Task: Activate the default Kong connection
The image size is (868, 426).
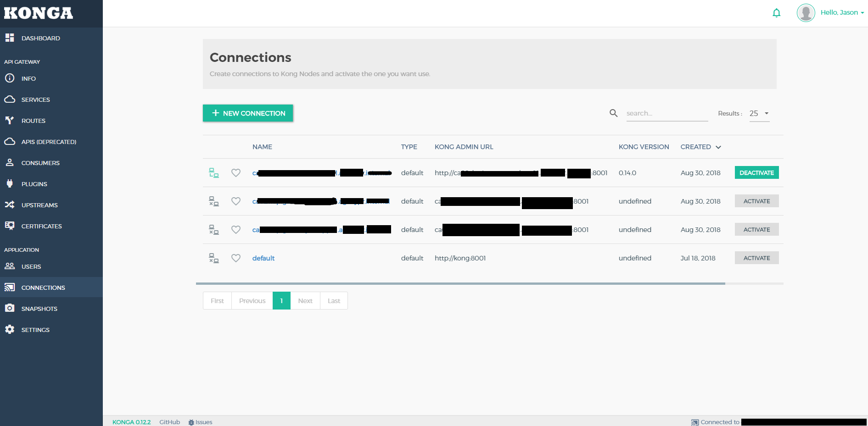Action: click(x=756, y=258)
